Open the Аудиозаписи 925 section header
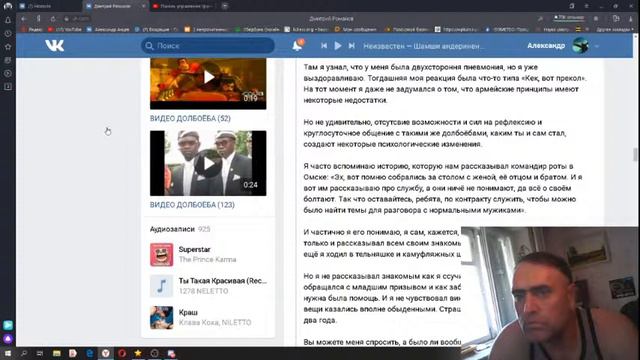 (x=180, y=229)
